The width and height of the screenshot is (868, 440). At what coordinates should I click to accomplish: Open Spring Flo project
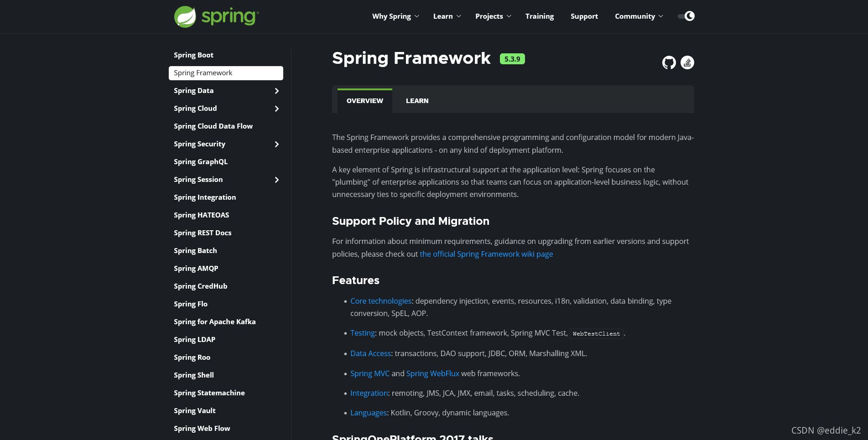point(191,304)
